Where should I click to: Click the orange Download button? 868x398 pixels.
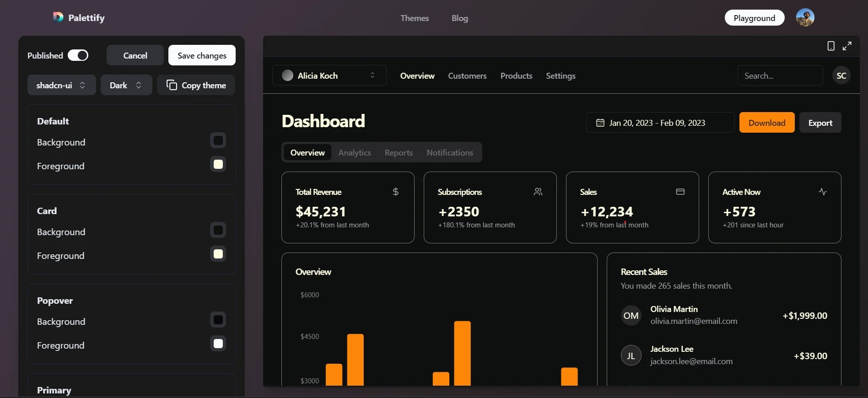coord(767,123)
